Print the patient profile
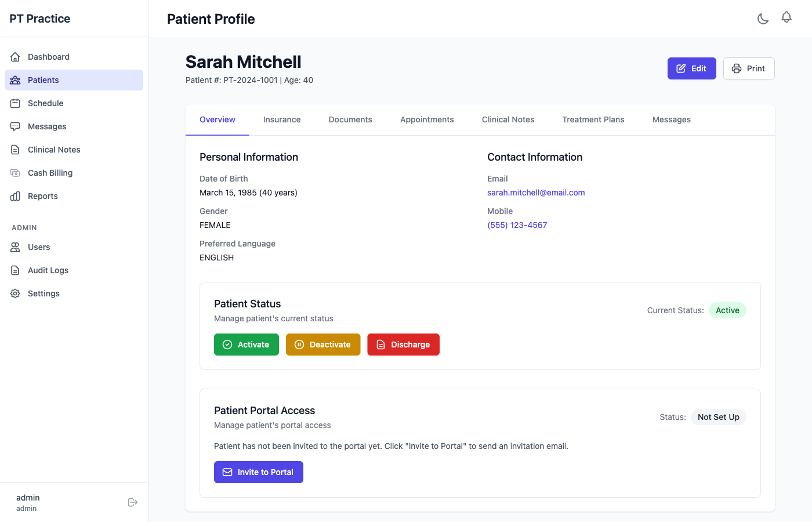812x522 pixels. [x=748, y=68]
